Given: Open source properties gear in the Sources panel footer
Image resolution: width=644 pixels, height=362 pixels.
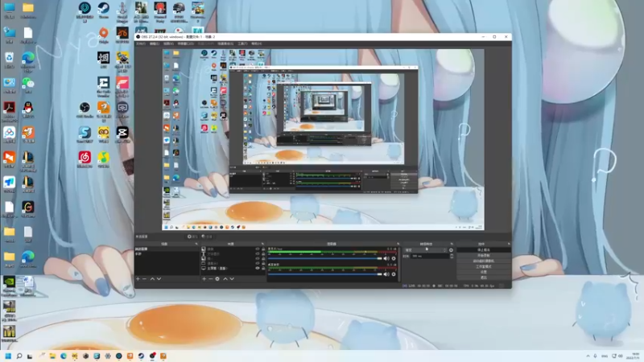Looking at the screenshot, I should pos(217,278).
